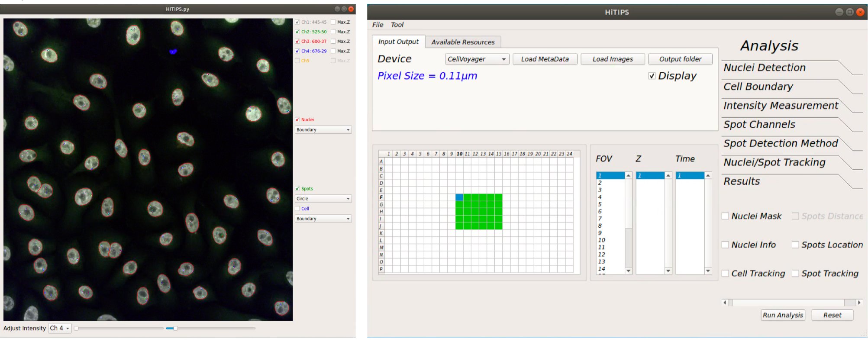Click the Run Analysis button
The height and width of the screenshot is (342, 868).
coord(783,315)
